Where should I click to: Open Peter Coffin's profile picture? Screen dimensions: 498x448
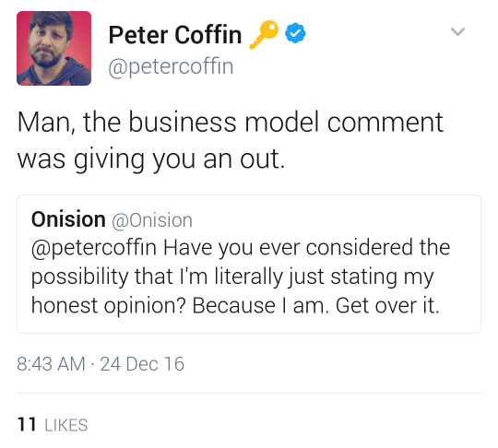click(x=54, y=48)
